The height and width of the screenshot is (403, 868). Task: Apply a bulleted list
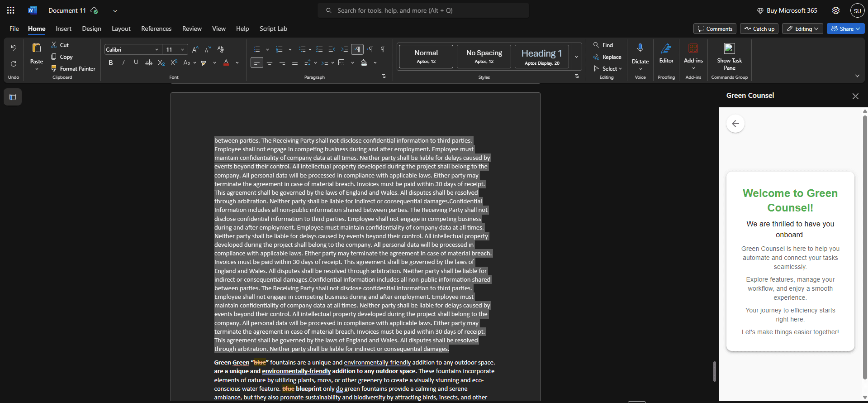[256, 49]
